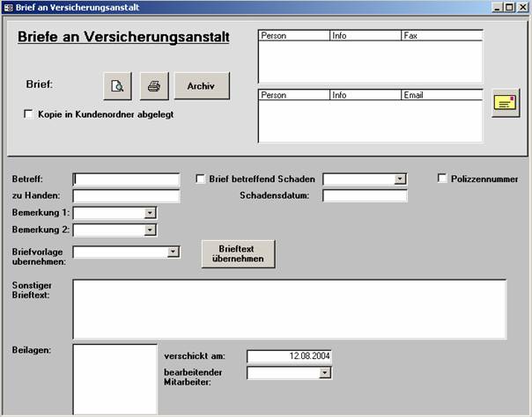Expand the Bemerkung 1 dropdown
This screenshot has width=532, height=417.
[x=150, y=213]
